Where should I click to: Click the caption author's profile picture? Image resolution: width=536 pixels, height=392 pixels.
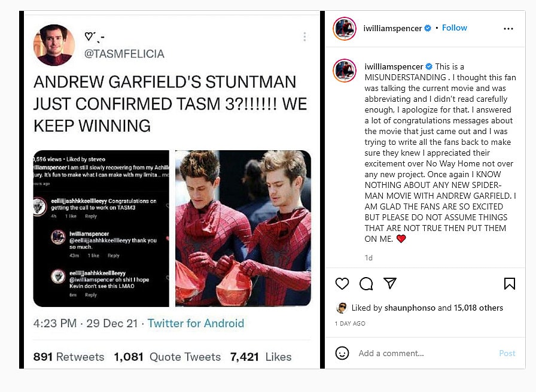345,71
